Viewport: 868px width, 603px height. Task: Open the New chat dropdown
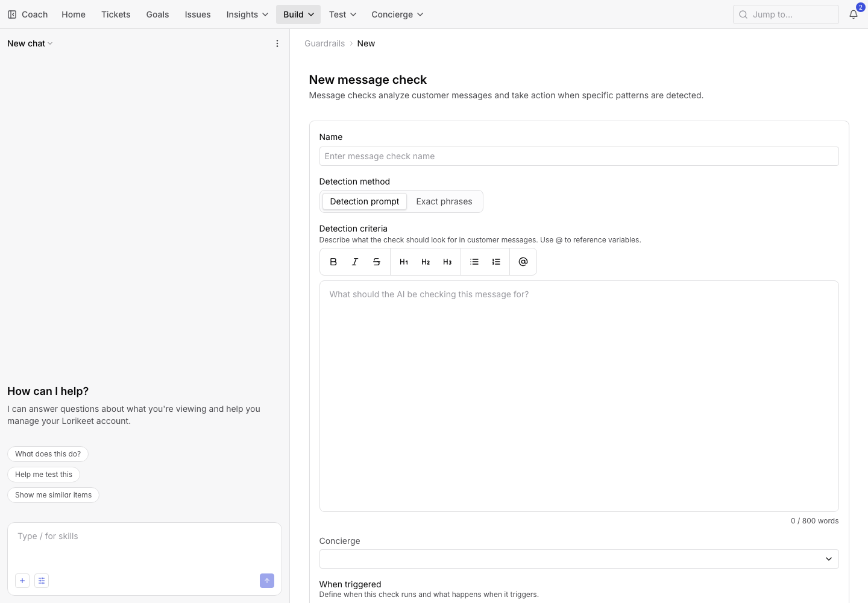(x=30, y=43)
